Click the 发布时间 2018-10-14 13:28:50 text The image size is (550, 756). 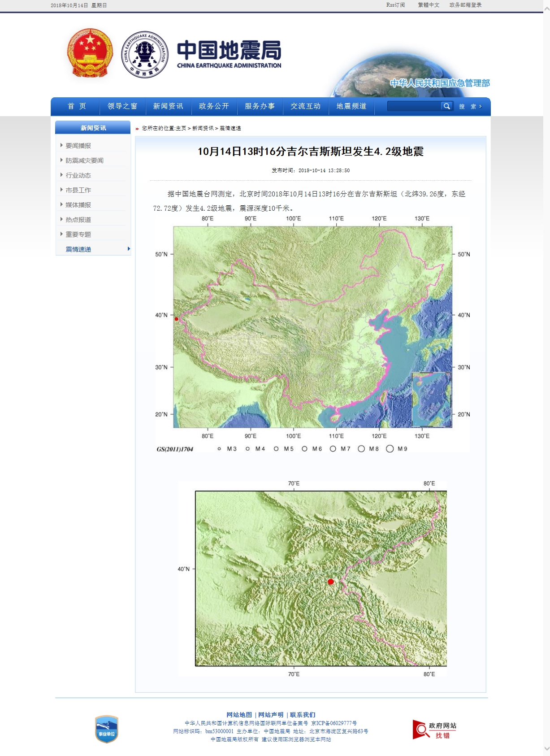311,170
